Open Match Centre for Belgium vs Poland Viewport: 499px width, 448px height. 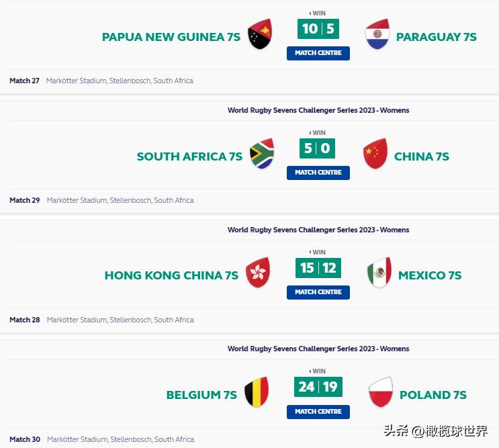pos(318,412)
